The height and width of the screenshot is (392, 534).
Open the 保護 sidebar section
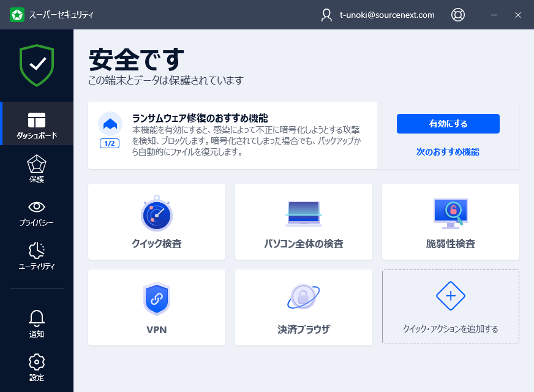(37, 169)
